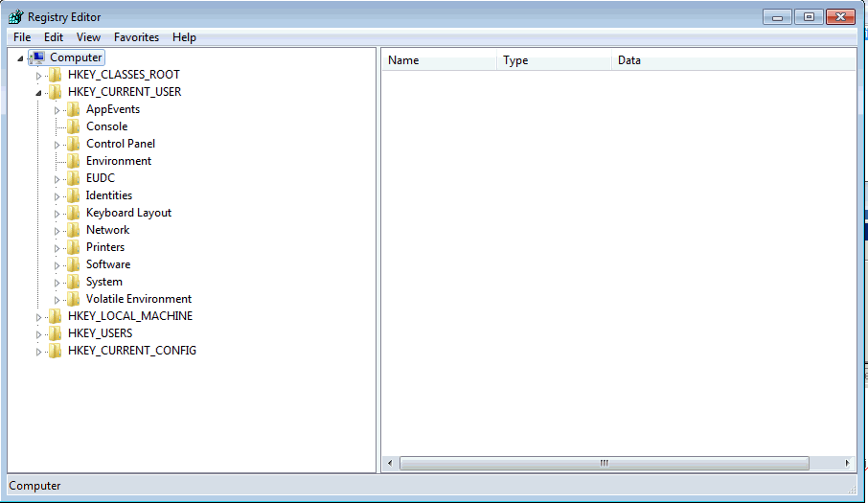Click the Printers folder icon
Viewport: 868px width, 503px height.
(x=73, y=247)
